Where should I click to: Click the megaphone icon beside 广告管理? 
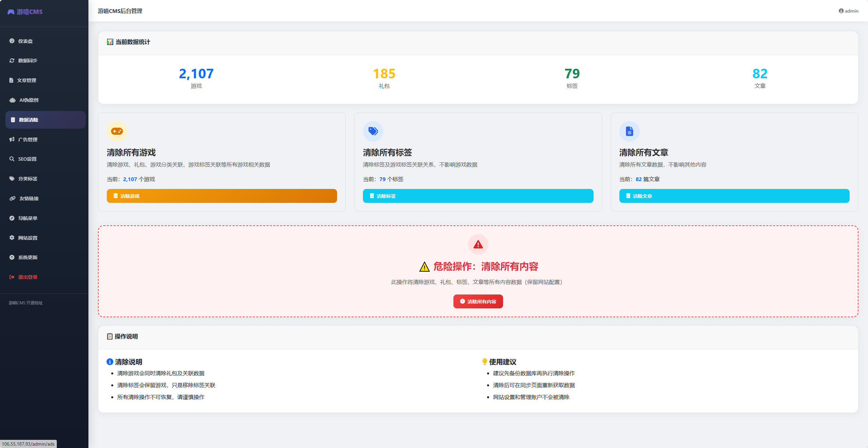12,139
